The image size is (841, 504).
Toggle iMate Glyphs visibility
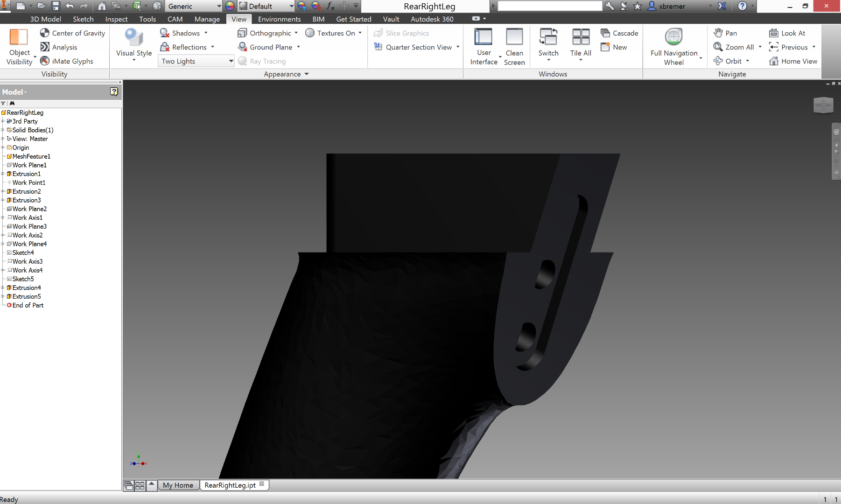66,61
